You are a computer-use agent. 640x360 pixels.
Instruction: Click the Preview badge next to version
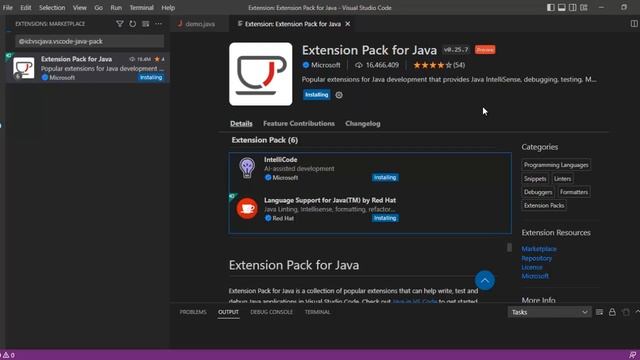[x=485, y=50]
